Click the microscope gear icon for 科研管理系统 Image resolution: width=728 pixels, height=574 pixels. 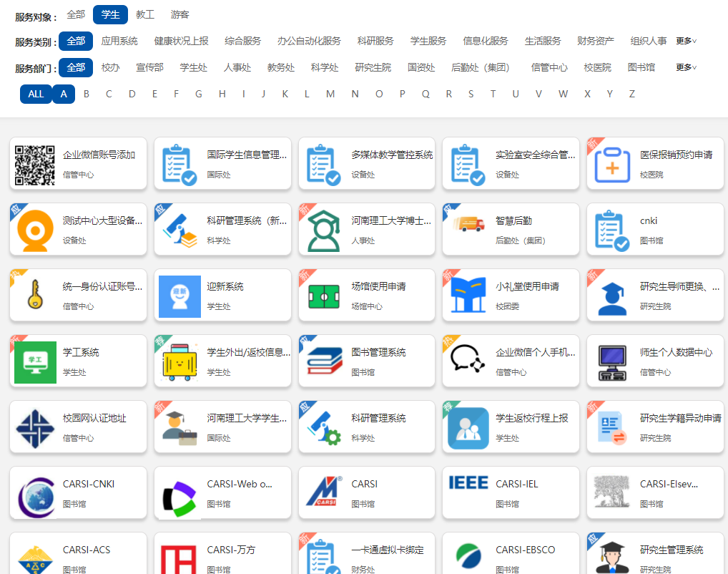point(325,429)
